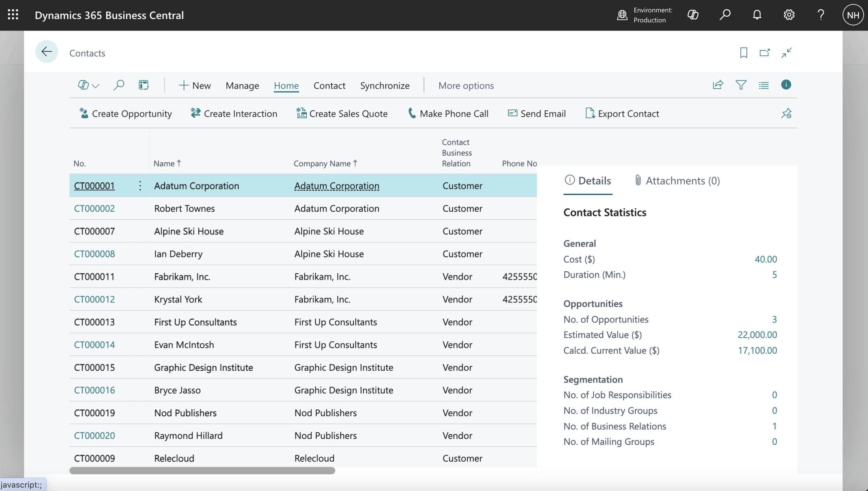The width and height of the screenshot is (868, 491).
Task: Open the notifications bell
Action: coord(757,15)
